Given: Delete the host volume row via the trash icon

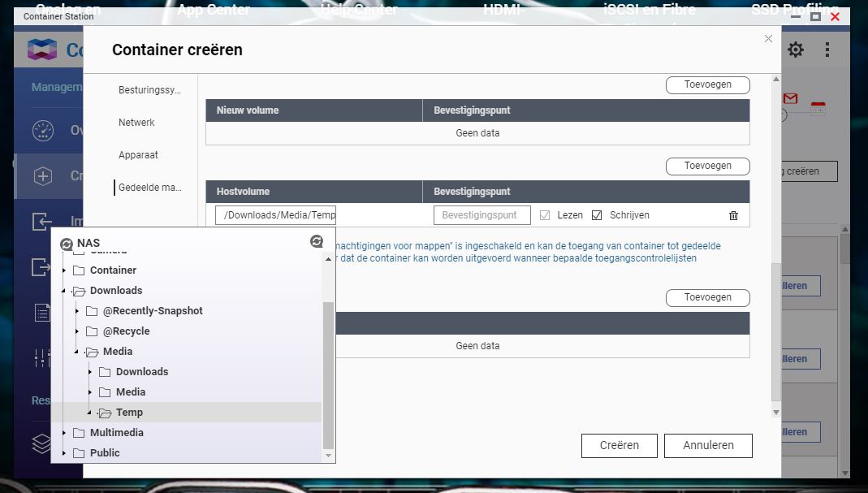Looking at the screenshot, I should coord(733,215).
